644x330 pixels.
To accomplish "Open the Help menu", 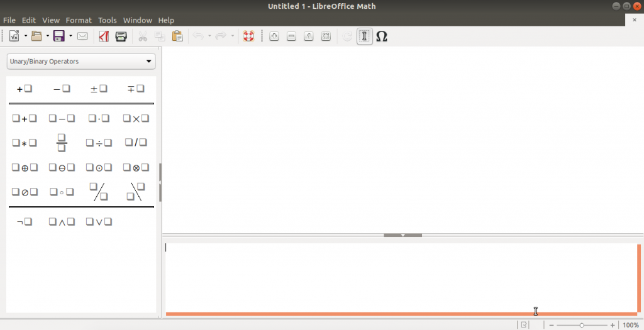I will coord(166,20).
